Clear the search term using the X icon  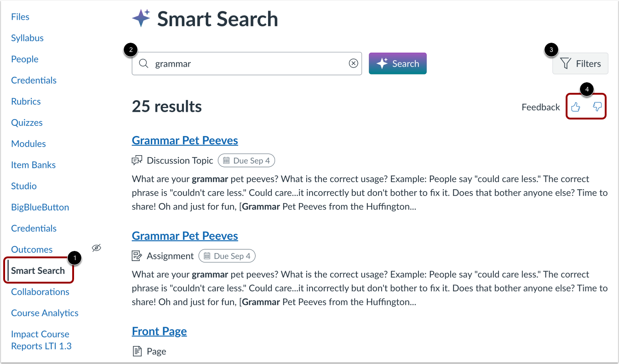pos(353,63)
